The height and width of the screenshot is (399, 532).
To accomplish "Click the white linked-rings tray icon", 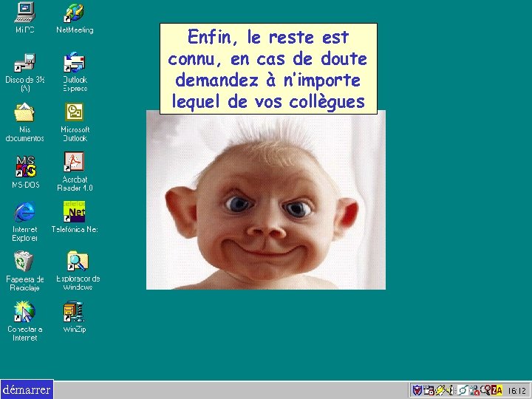I will coord(463,390).
